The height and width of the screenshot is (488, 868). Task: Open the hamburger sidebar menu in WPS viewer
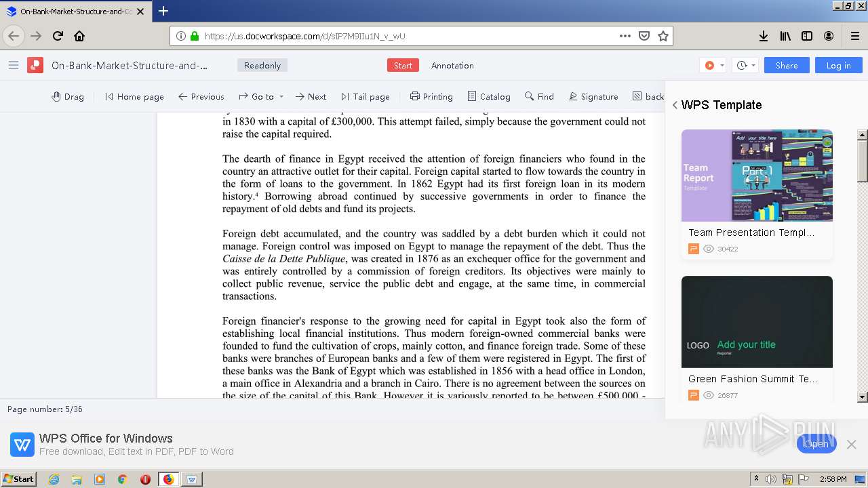13,65
